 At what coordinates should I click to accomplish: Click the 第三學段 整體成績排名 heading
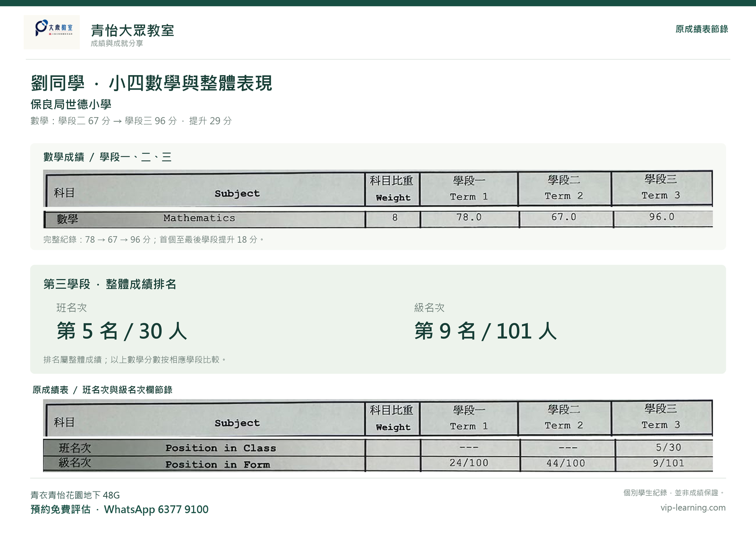click(x=110, y=284)
